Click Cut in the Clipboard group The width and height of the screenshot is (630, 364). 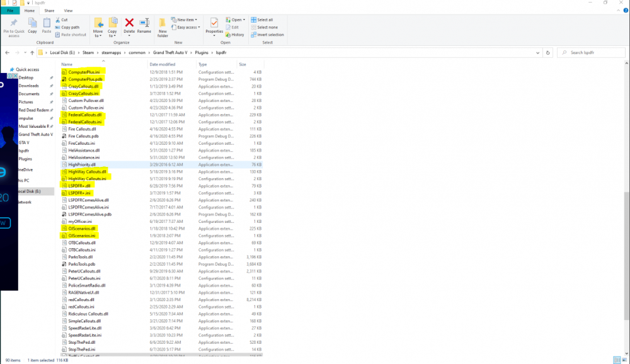click(62, 20)
